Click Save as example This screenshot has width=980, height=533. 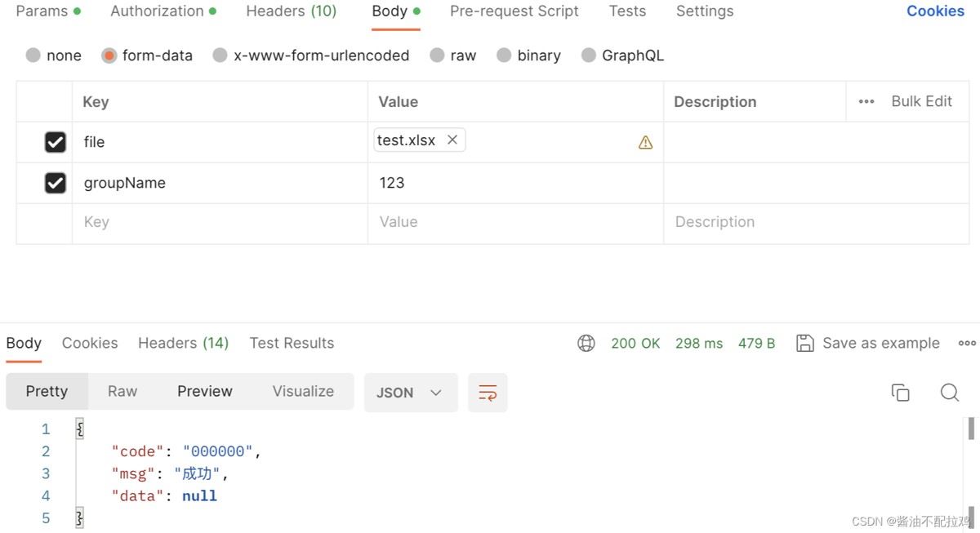tap(867, 344)
